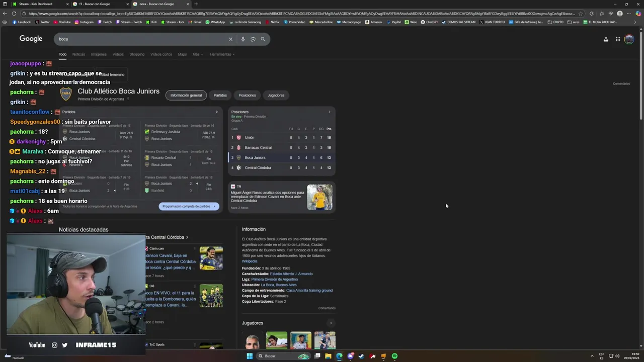The image size is (644, 362).
Task: Open Clarín.com article options menu
Action: pos(195,248)
